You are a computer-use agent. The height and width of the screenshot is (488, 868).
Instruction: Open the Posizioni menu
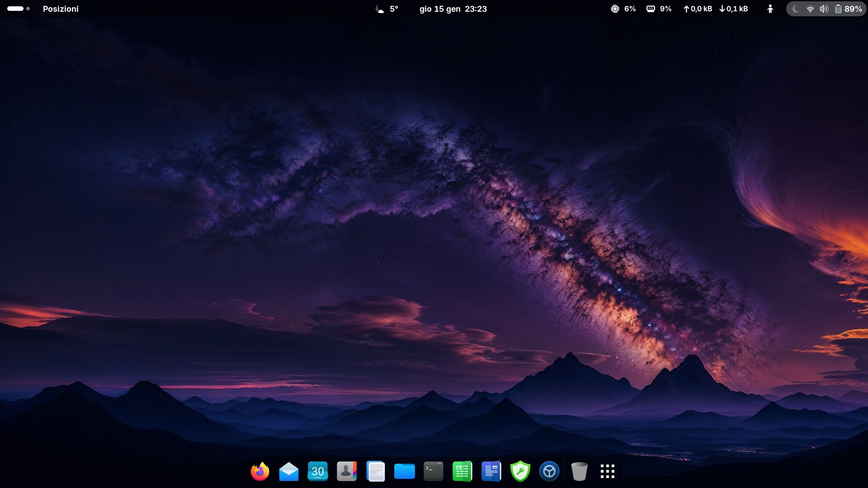pos(61,9)
